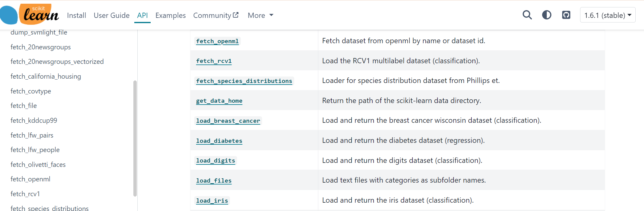644x211 pixels.
Task: Click the scikit-learn logo
Action: pos(30,14)
